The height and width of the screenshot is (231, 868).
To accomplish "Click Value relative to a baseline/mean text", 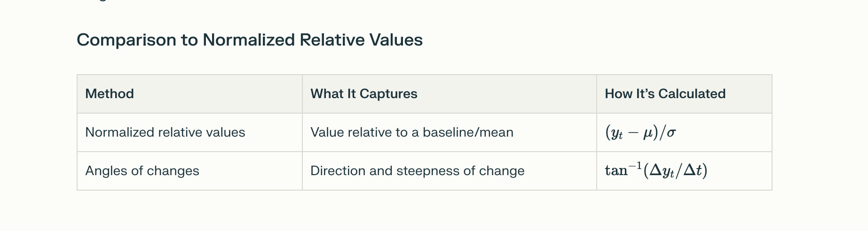I will [412, 132].
